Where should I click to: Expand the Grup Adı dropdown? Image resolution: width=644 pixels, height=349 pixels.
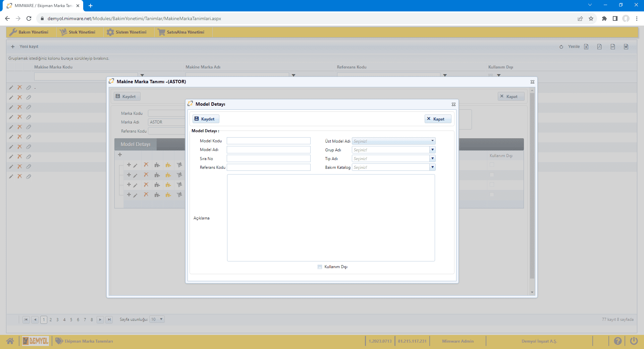[432, 150]
